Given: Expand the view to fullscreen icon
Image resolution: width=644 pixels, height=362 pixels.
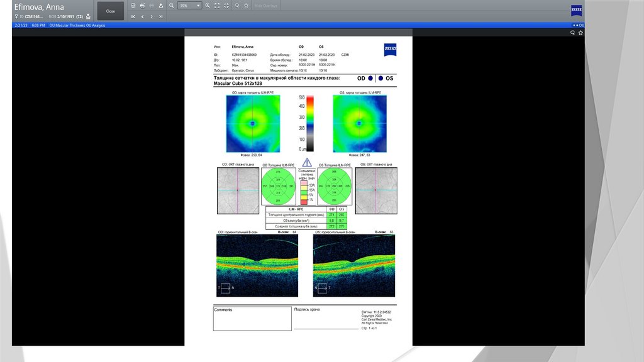Looking at the screenshot, I should point(217,6).
